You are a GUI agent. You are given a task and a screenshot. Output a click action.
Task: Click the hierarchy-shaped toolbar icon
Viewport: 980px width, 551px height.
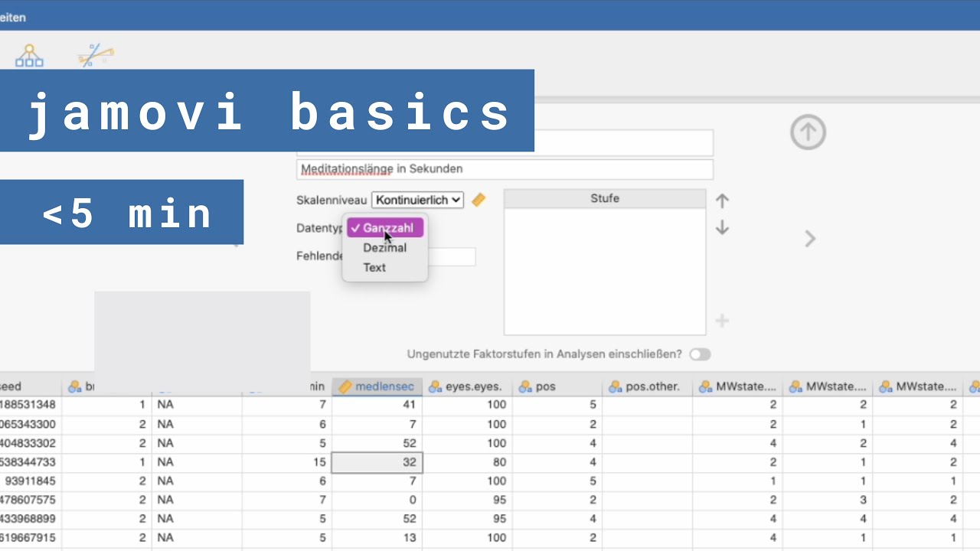click(x=29, y=56)
